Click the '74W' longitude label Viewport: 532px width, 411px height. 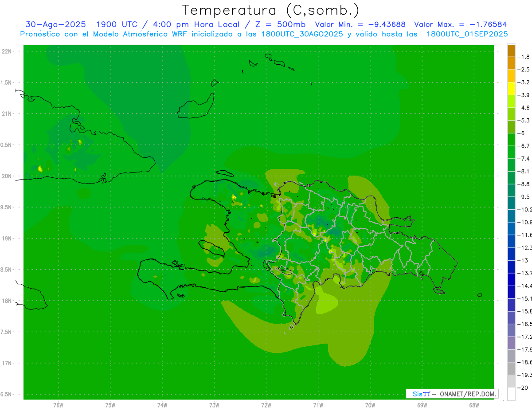[x=162, y=405]
